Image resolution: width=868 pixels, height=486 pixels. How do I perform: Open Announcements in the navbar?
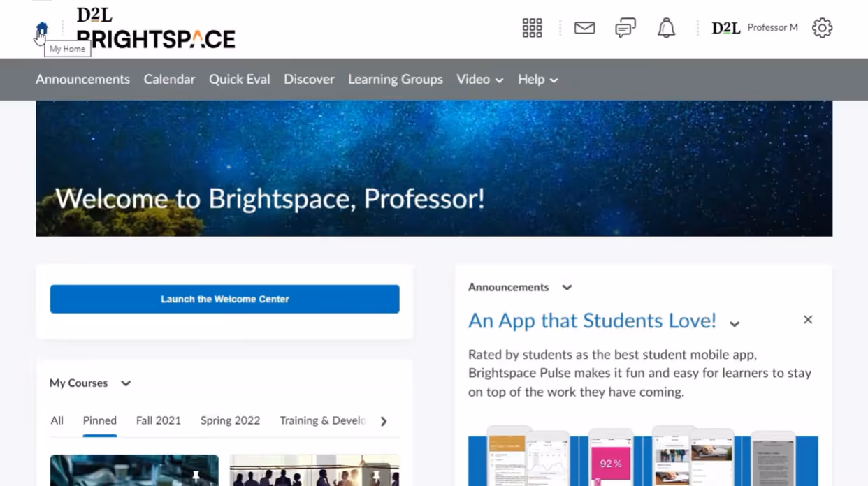point(82,80)
